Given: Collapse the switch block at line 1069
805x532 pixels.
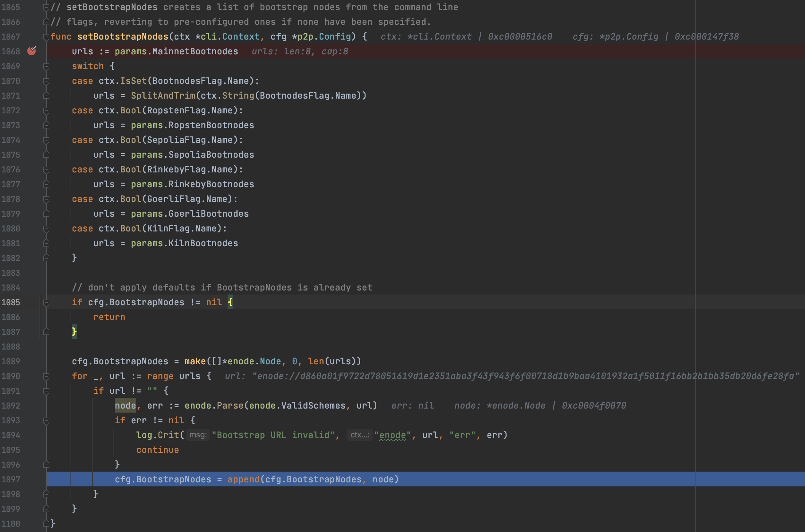Looking at the screenshot, I should click(x=47, y=66).
